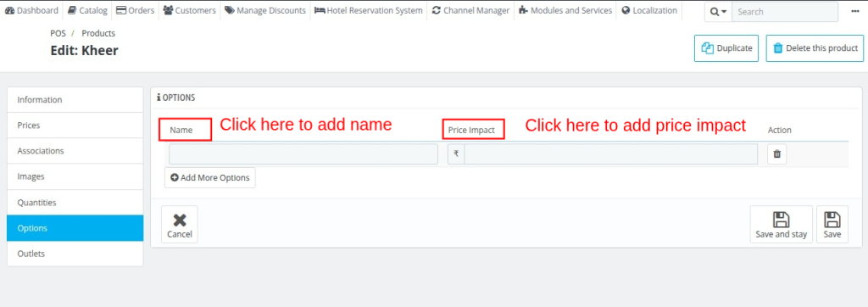The width and height of the screenshot is (868, 307).
Task: Switch to the Information tab
Action: point(75,100)
